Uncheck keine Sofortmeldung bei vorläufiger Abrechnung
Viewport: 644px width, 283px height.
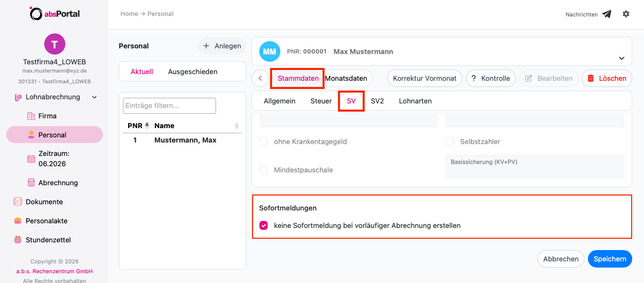(x=263, y=225)
